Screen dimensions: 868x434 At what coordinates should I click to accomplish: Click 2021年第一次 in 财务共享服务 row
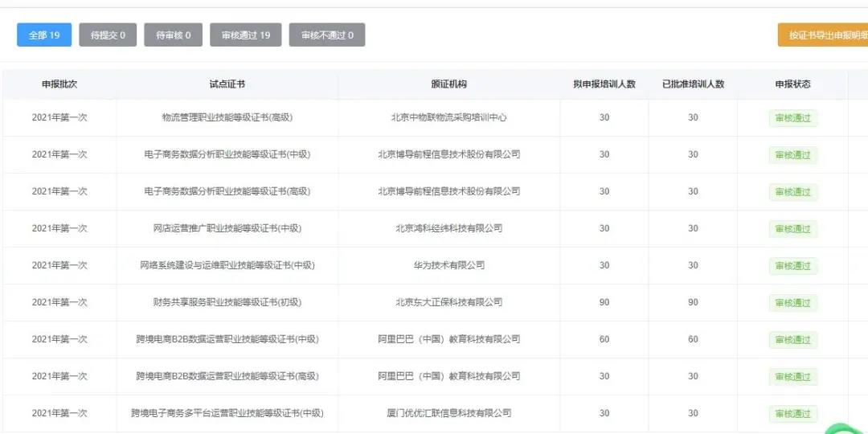coord(59,302)
